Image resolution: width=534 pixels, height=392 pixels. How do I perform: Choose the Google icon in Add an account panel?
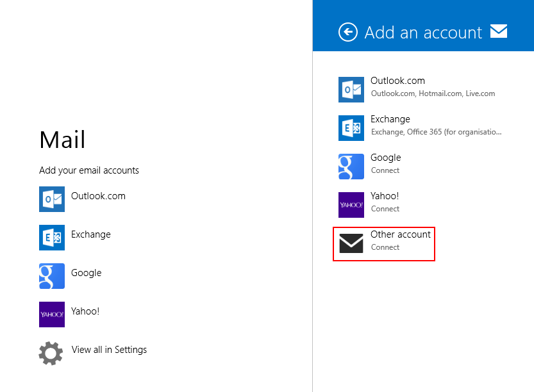[351, 167]
